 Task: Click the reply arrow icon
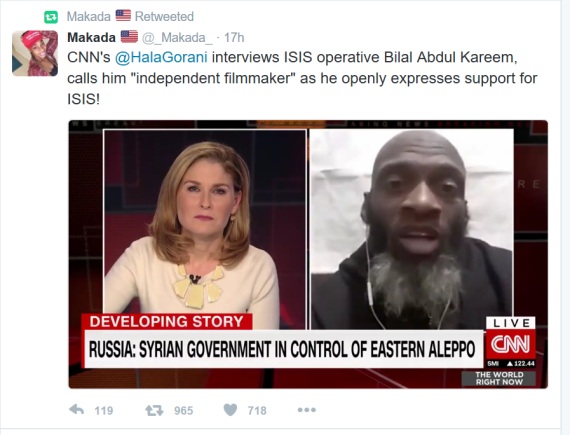click(76, 410)
